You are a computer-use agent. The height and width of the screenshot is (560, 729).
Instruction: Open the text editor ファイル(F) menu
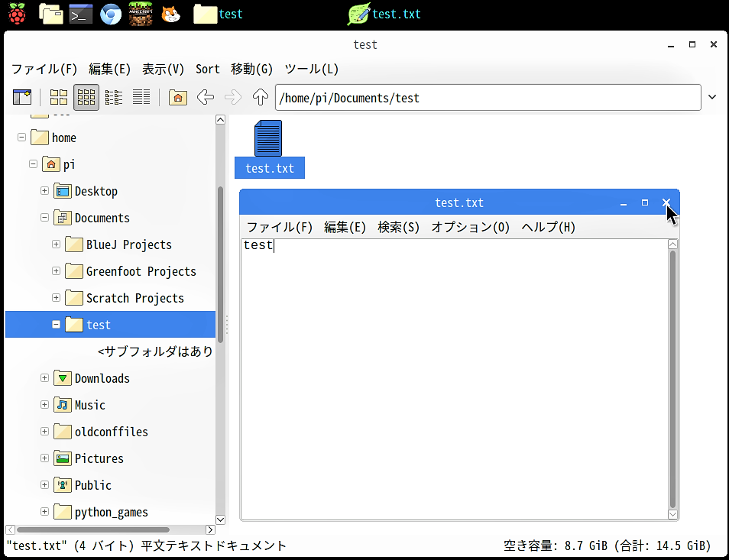pos(280,227)
